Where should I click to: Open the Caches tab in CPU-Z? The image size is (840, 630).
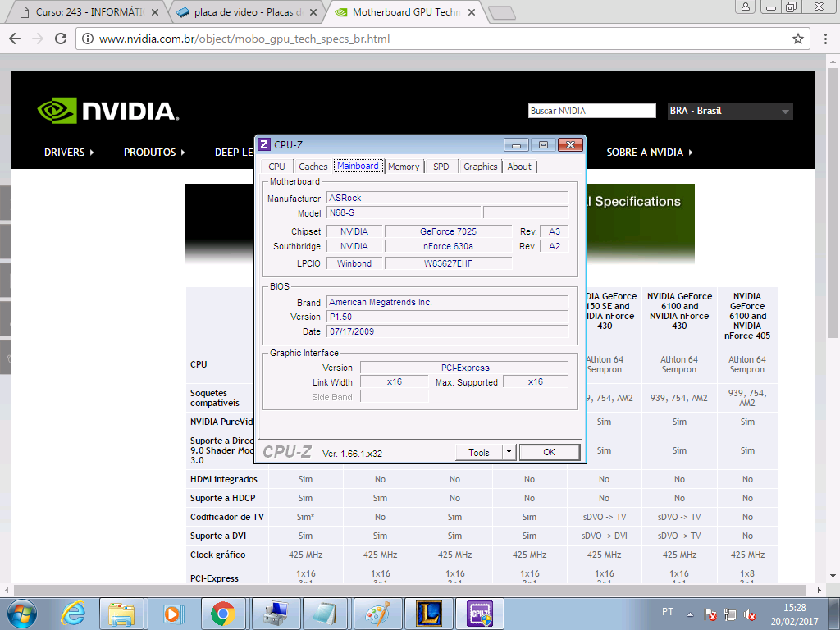(313, 167)
